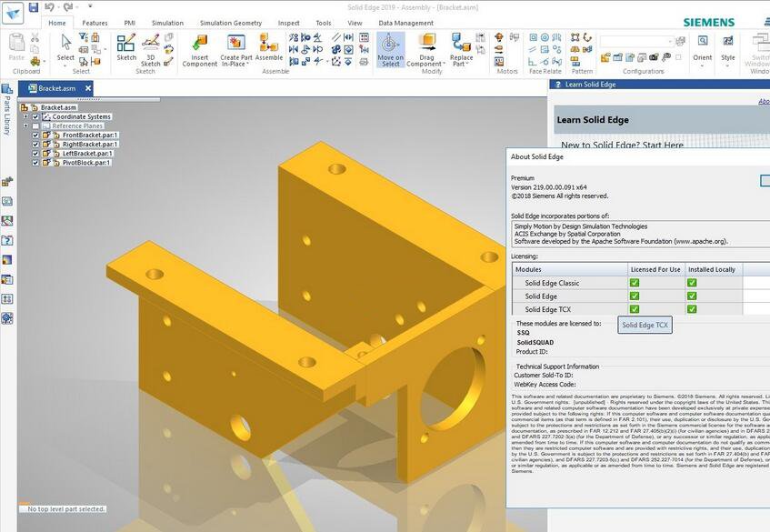Click the Undo arrow icon
770x532 pixels.
[48, 7]
